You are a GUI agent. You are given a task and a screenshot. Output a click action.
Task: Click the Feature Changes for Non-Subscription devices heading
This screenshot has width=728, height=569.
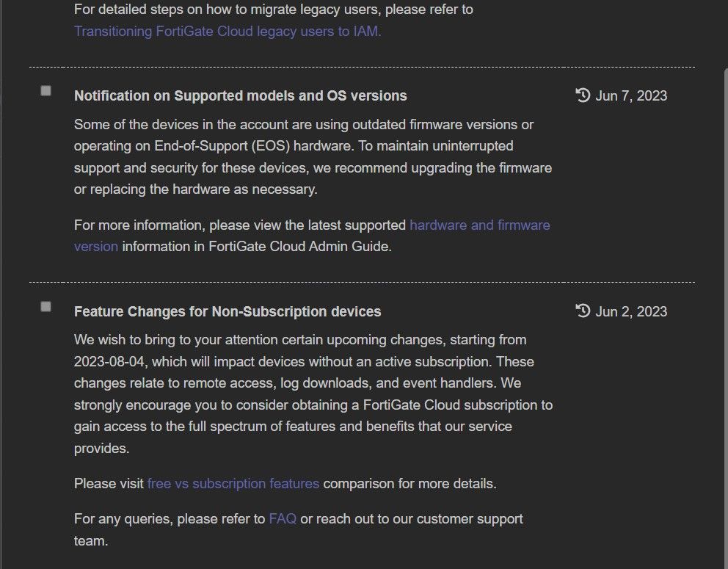[227, 312]
